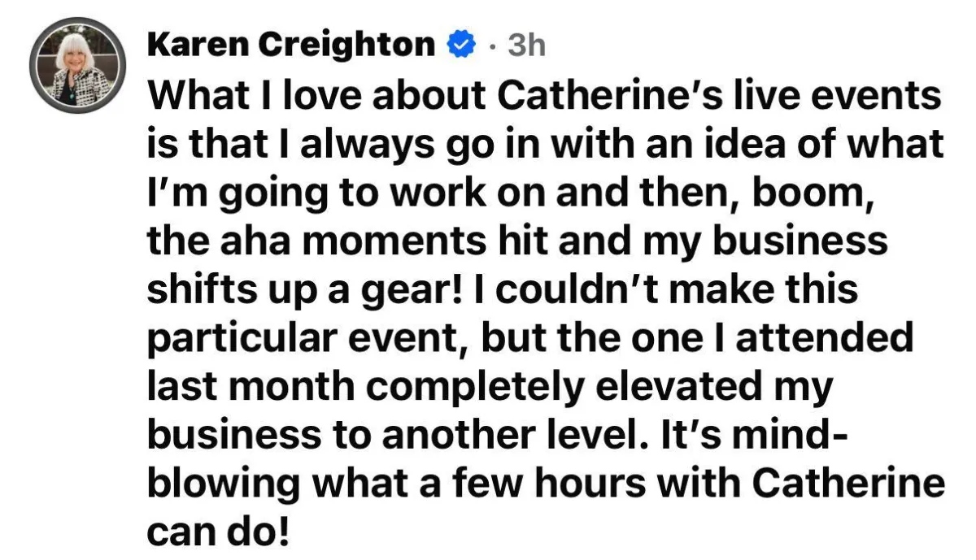The image size is (976, 560).
Task: Click the word "elevated" in the post
Action: [681, 386]
